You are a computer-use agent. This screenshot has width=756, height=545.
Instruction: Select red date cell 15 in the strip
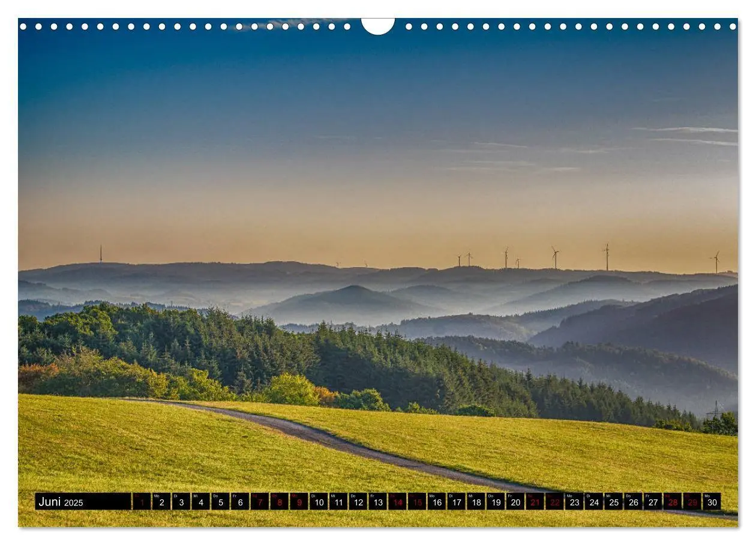pyautogui.click(x=417, y=502)
